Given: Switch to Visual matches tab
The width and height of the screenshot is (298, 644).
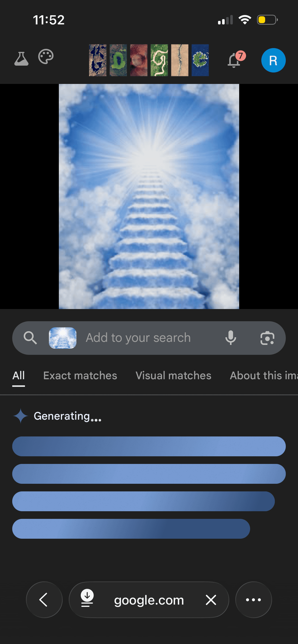Looking at the screenshot, I should click(x=173, y=376).
